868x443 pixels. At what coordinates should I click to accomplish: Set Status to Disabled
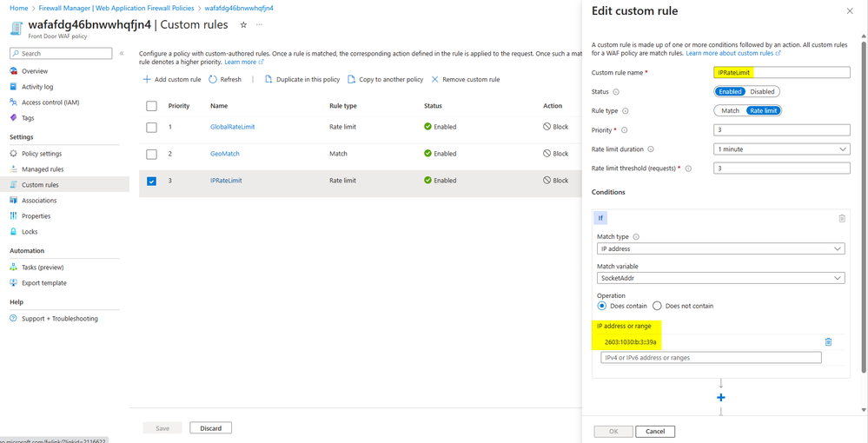[x=762, y=92]
